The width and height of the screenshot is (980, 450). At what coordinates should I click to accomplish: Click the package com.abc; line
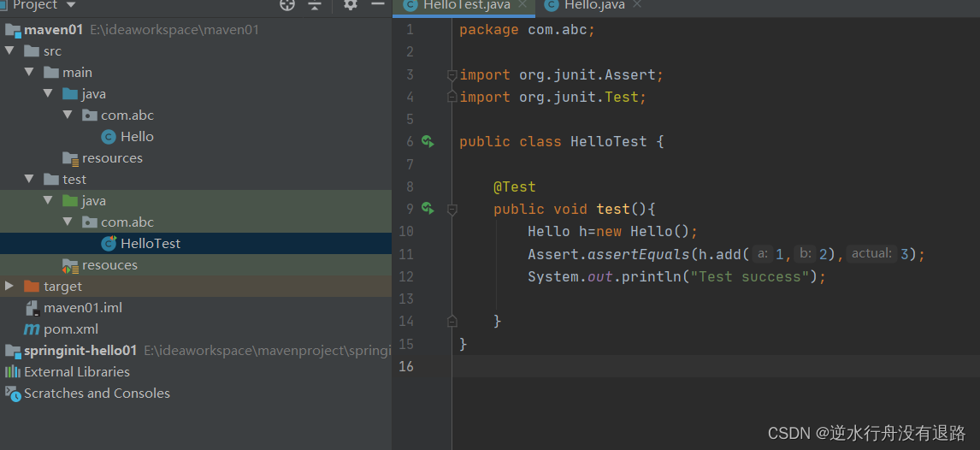click(528, 29)
